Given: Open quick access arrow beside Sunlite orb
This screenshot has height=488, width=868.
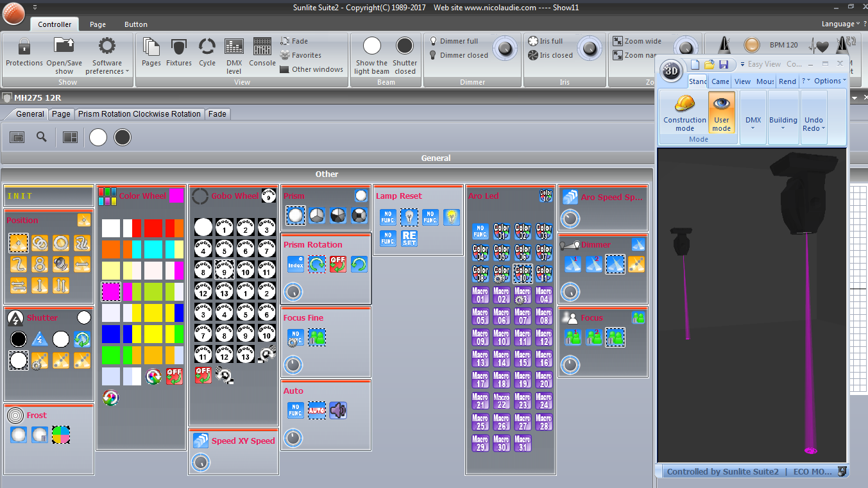Looking at the screenshot, I should click(34, 7).
